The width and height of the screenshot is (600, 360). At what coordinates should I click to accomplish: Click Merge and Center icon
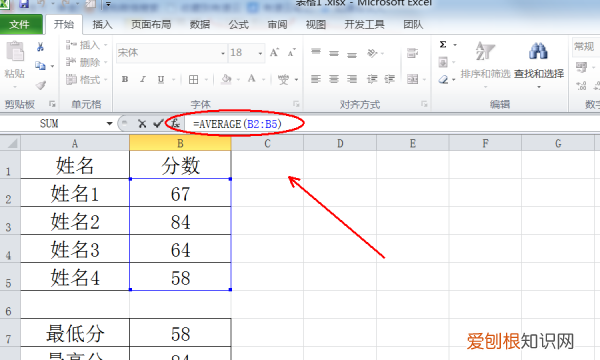pos(412,79)
